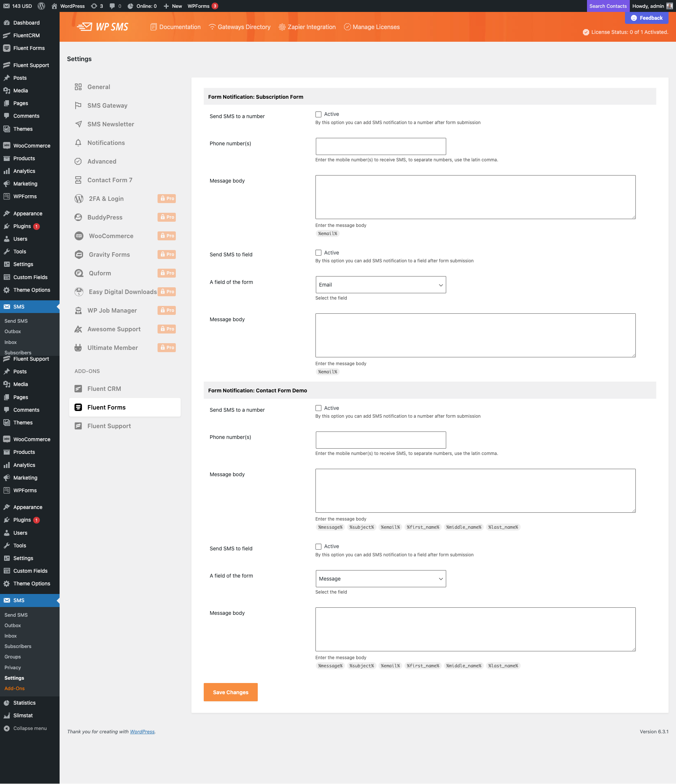The image size is (676, 784).
Task: Open the Email field dropdown
Action: pos(381,285)
